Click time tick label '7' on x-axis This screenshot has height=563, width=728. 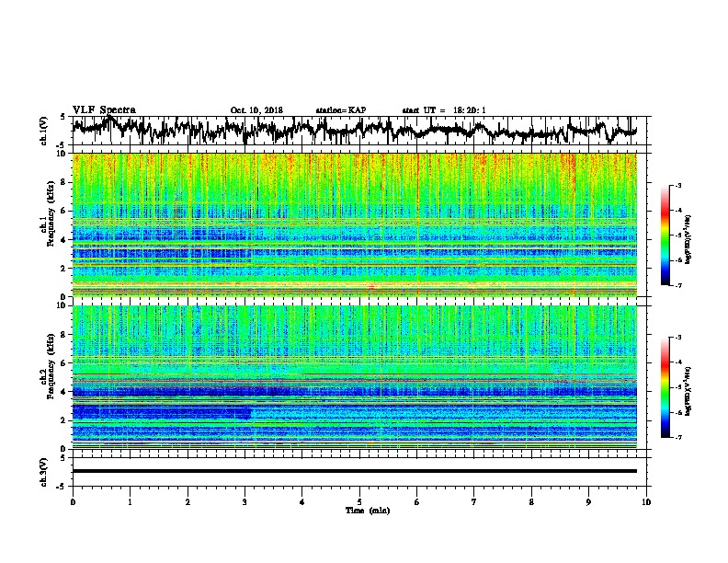tap(474, 502)
